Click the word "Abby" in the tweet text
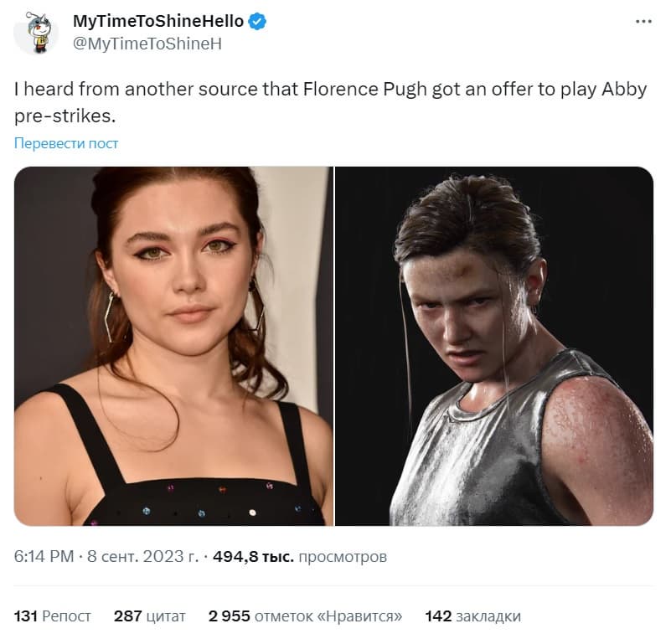Image resolution: width=671 pixels, height=644 pixels. (624, 89)
